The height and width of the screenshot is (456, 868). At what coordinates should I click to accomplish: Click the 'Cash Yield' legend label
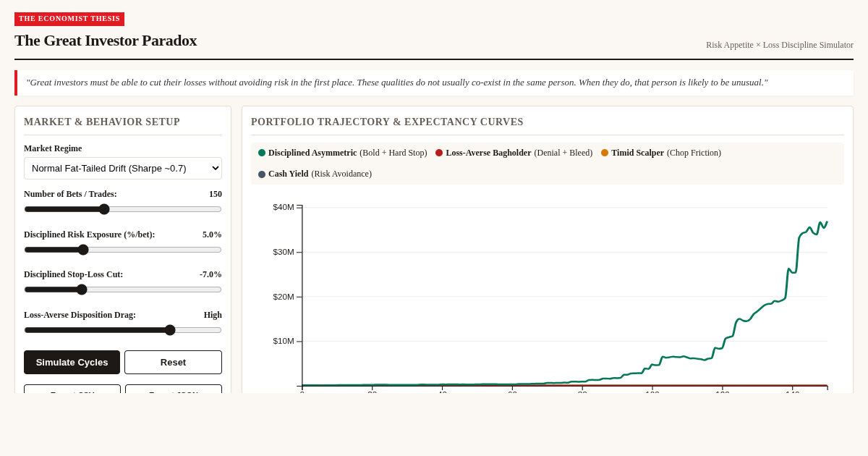[x=288, y=174]
